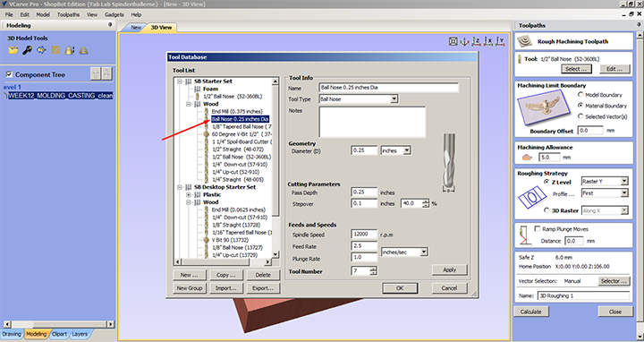Click the pin icon on Modeling panel
This screenshot has height=342, width=644.
click(110, 25)
